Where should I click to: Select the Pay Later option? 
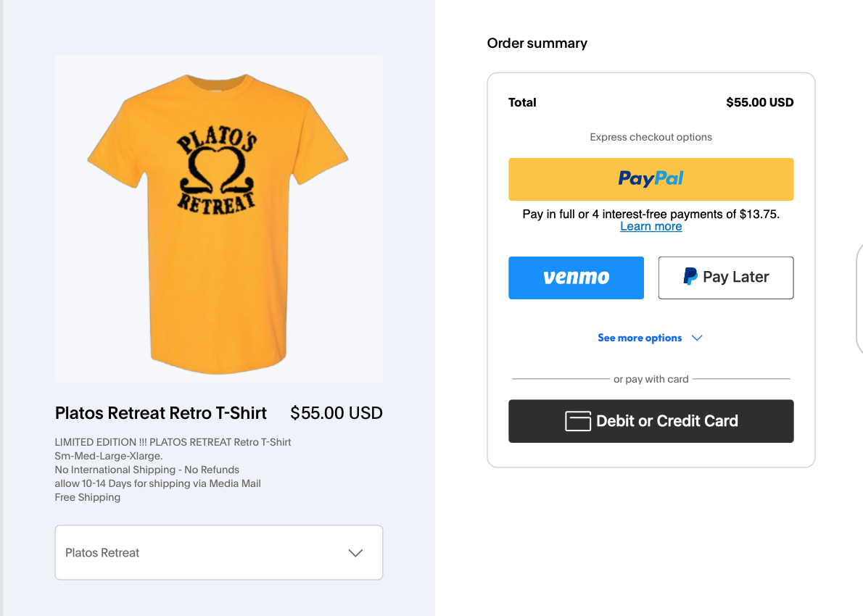pos(725,278)
